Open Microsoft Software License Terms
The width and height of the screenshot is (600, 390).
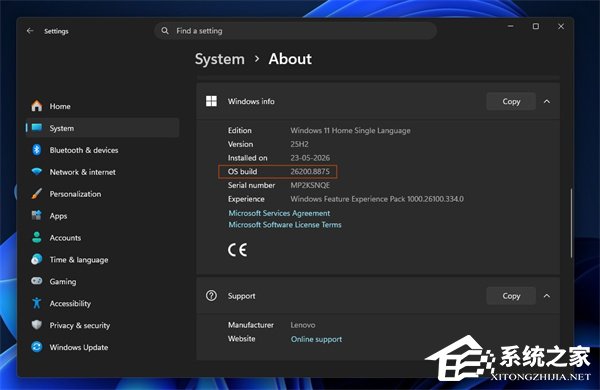pyautogui.click(x=285, y=225)
